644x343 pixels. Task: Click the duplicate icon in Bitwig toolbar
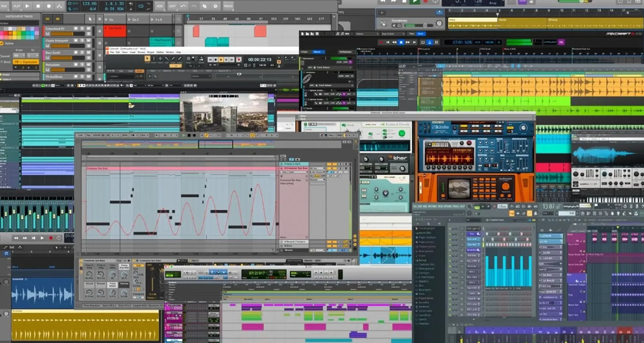[205, 6]
